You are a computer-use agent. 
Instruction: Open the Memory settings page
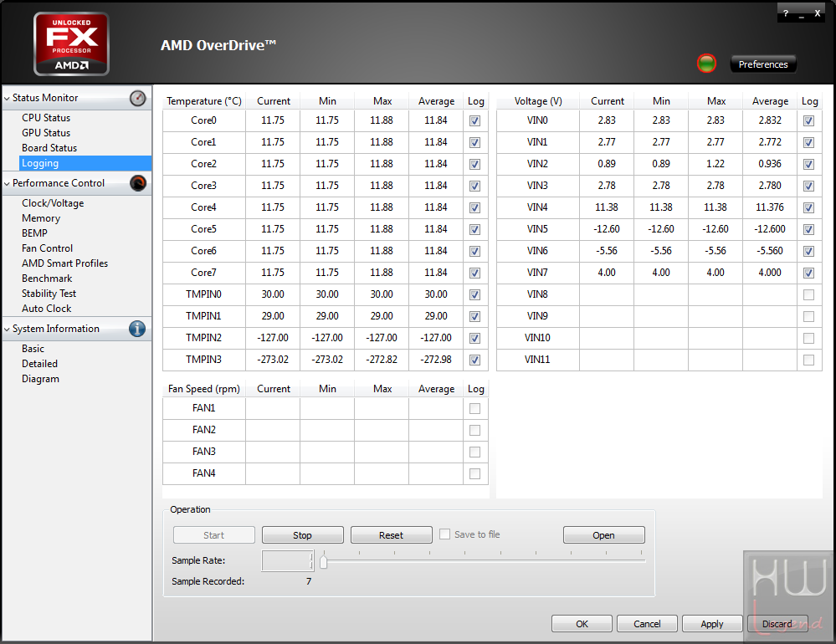click(x=41, y=218)
